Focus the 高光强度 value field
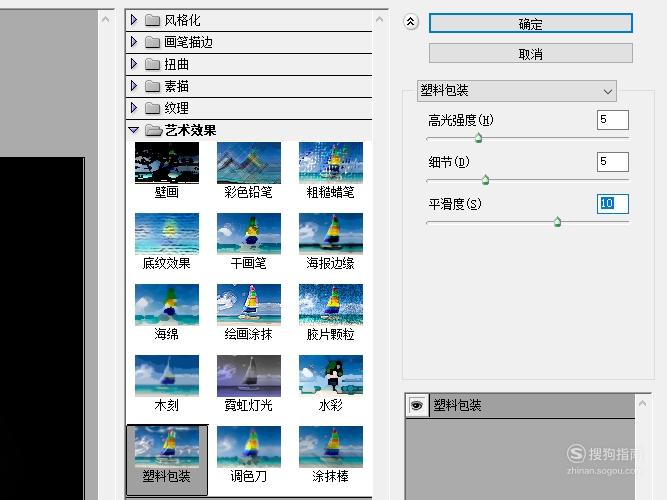This screenshot has height=500, width=667. [x=613, y=120]
